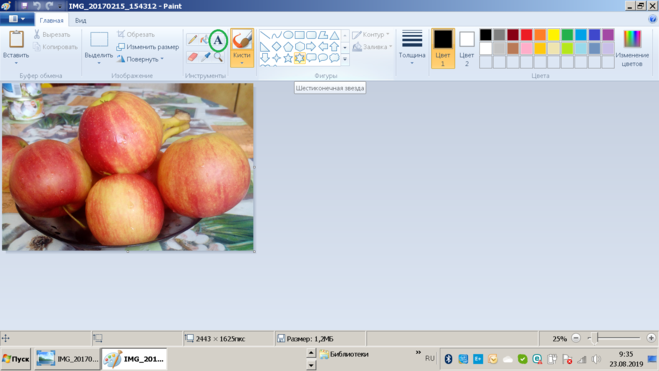Switch to the Вид tab
This screenshot has height=371, width=659.
(81, 20)
